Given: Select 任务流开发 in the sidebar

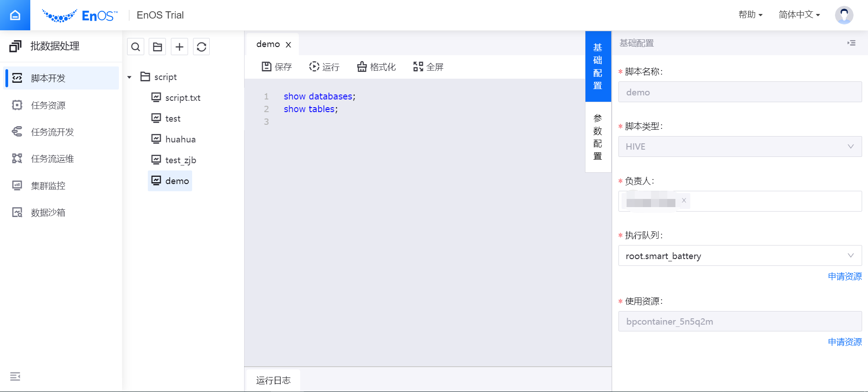Looking at the screenshot, I should click(x=61, y=132).
